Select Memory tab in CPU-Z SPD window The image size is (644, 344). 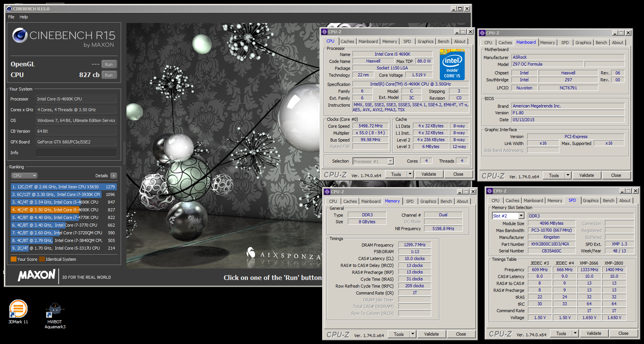click(555, 201)
